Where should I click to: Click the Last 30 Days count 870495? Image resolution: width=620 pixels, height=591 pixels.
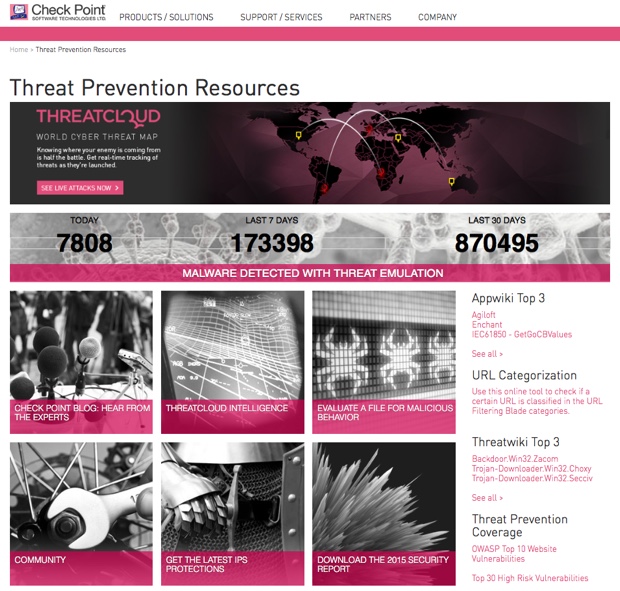[497, 243]
